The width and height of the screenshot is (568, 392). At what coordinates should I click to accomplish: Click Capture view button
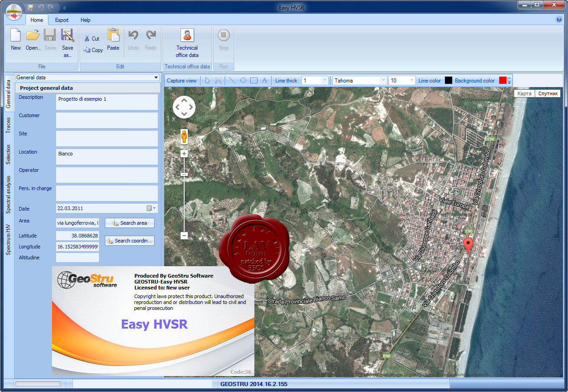coord(182,81)
